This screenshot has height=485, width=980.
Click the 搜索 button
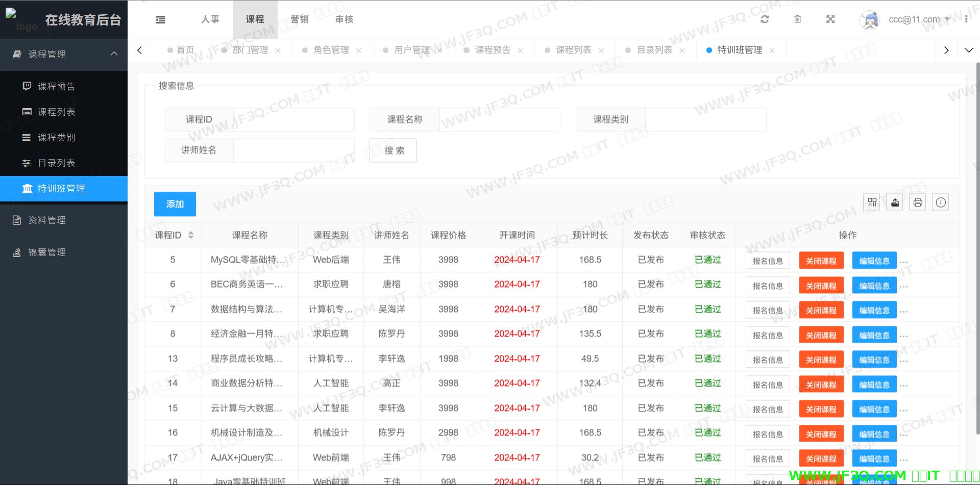tap(393, 150)
